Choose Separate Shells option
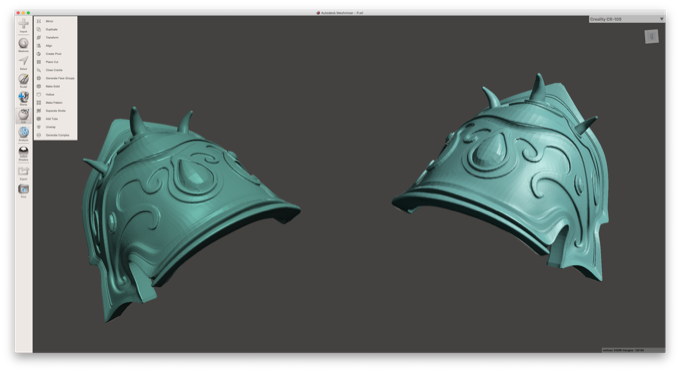This screenshot has width=680, height=372. click(56, 111)
